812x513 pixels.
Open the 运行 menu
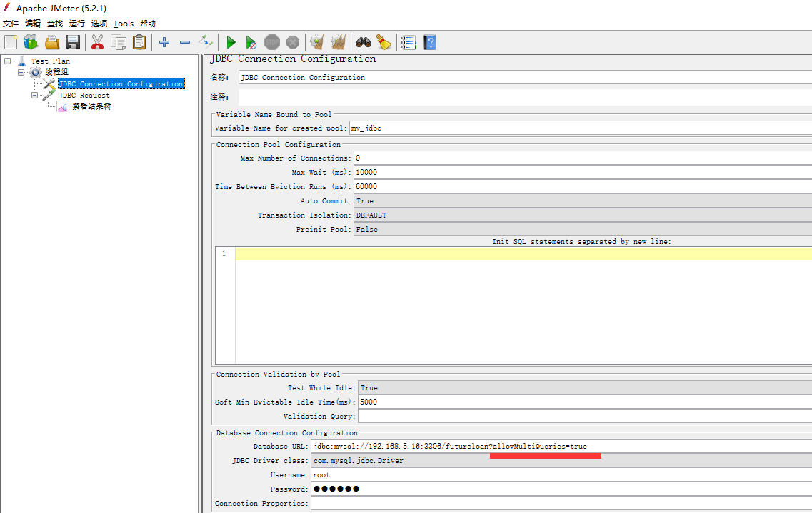76,24
